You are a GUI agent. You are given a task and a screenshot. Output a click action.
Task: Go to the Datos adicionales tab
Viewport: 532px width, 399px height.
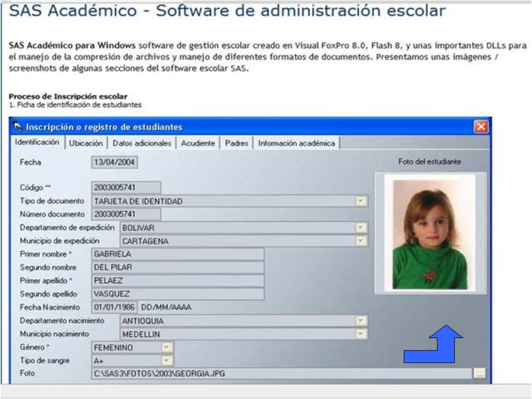[142, 144]
